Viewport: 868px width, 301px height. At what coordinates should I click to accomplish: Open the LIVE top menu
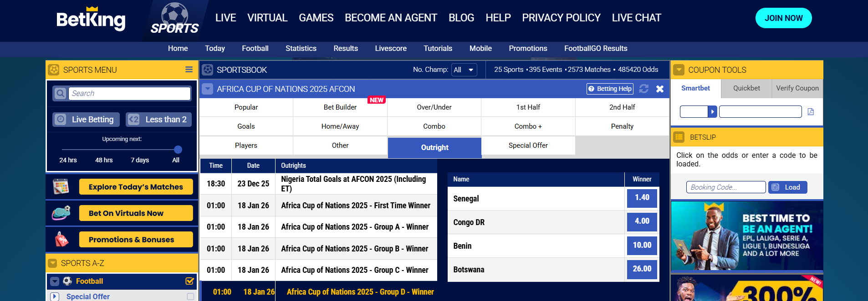click(225, 18)
